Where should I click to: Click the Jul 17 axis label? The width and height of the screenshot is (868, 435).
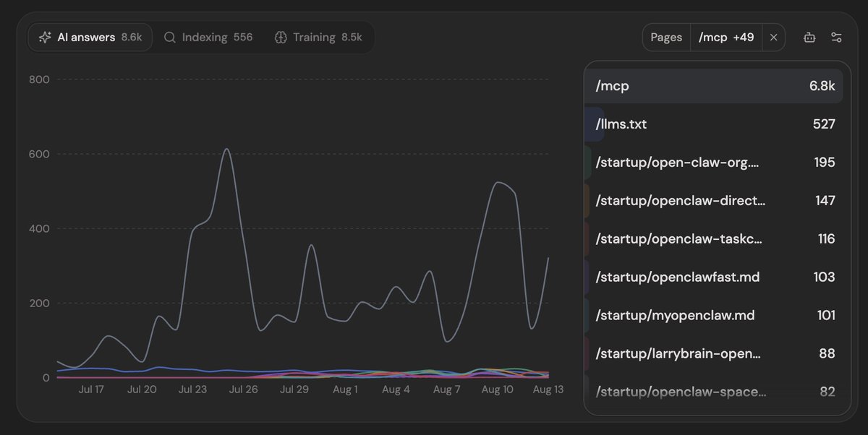[x=90, y=389]
